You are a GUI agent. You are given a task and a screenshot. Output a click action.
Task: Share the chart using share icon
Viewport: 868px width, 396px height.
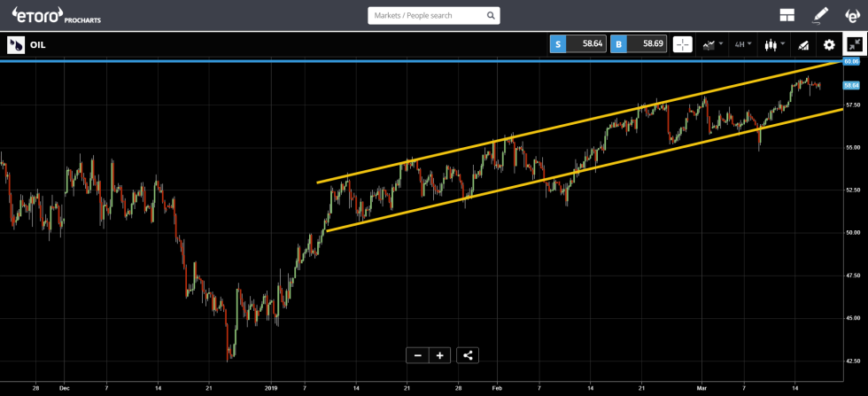pos(469,355)
